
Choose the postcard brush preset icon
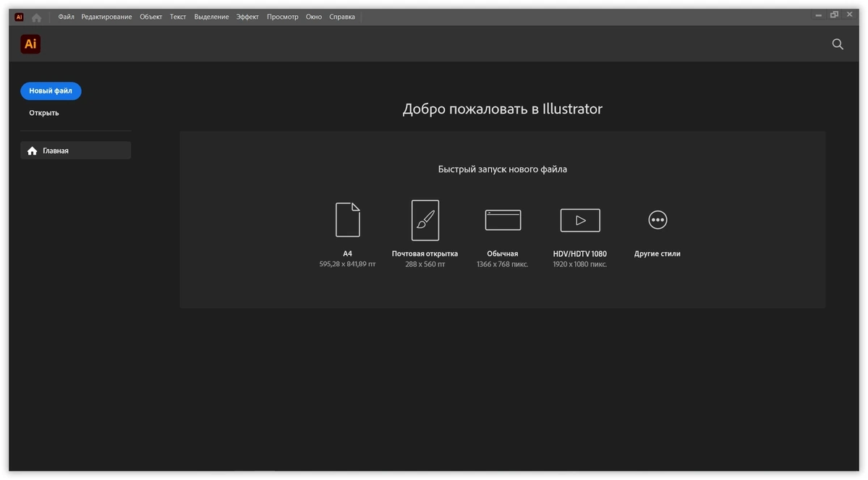coord(425,220)
